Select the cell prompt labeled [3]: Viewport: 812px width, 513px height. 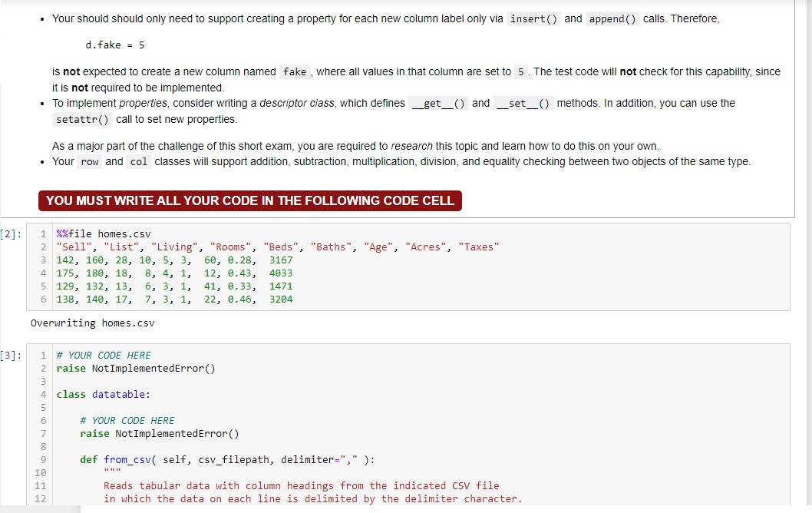(x=11, y=356)
